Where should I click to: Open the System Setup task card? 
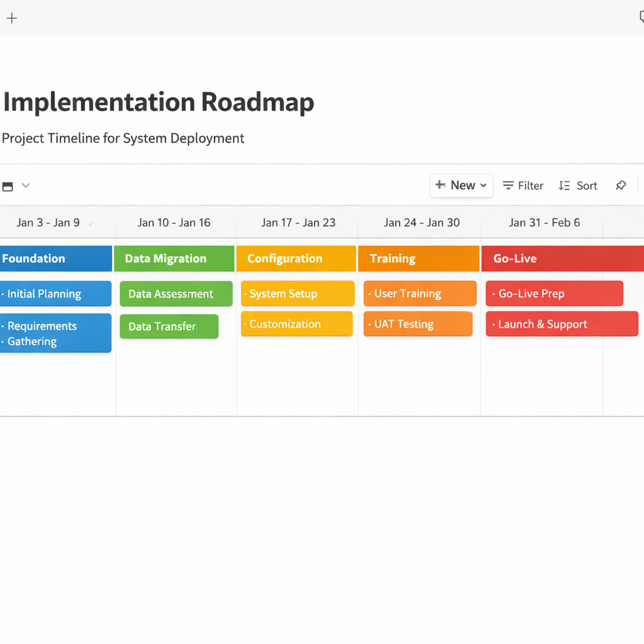[297, 294]
